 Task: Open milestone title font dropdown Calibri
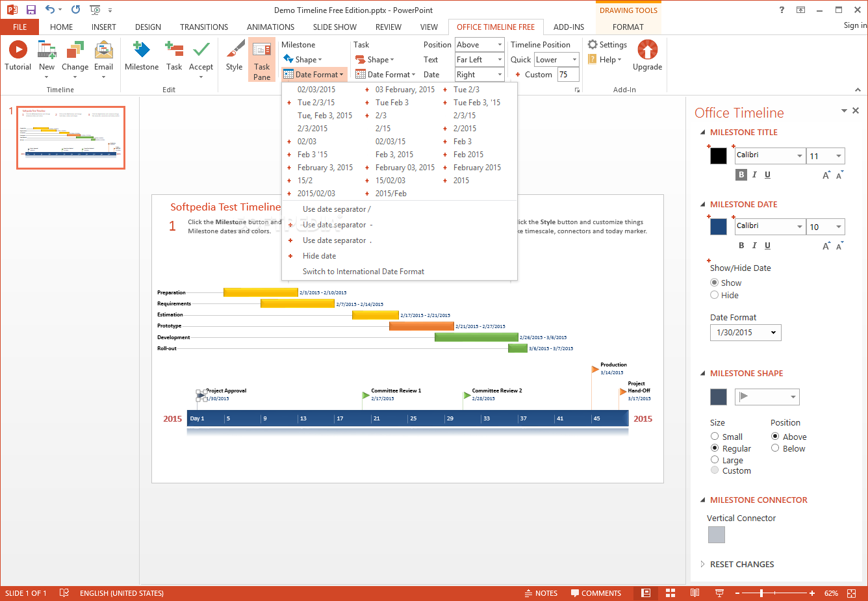click(800, 156)
